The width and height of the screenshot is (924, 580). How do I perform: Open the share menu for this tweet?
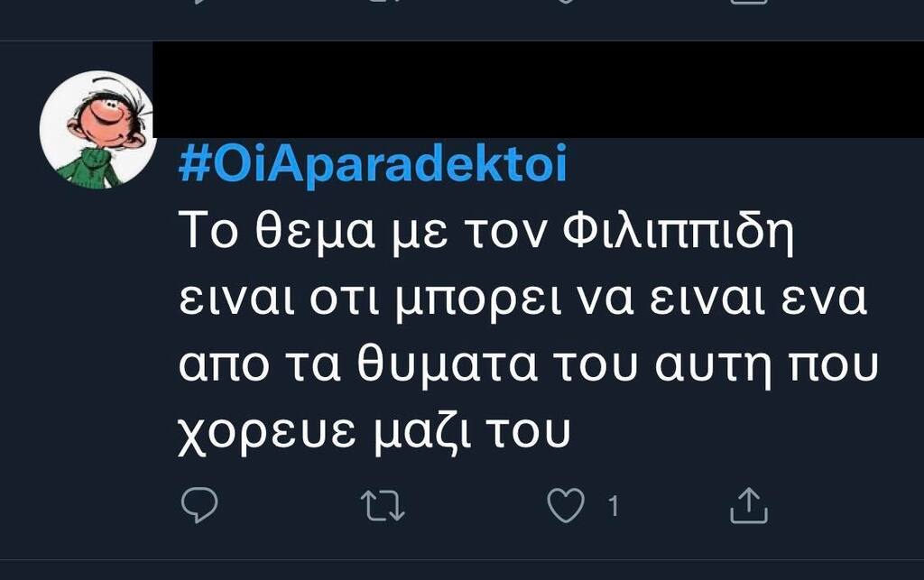click(x=748, y=505)
